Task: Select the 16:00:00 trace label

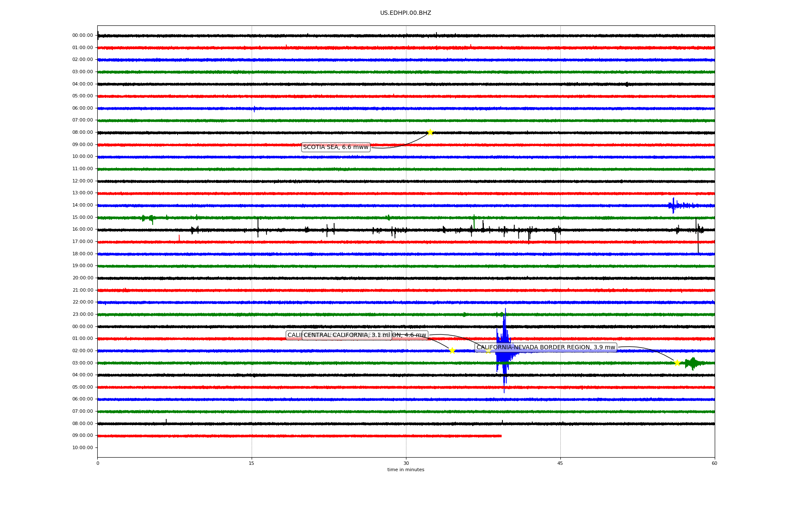Action: pyautogui.click(x=82, y=229)
